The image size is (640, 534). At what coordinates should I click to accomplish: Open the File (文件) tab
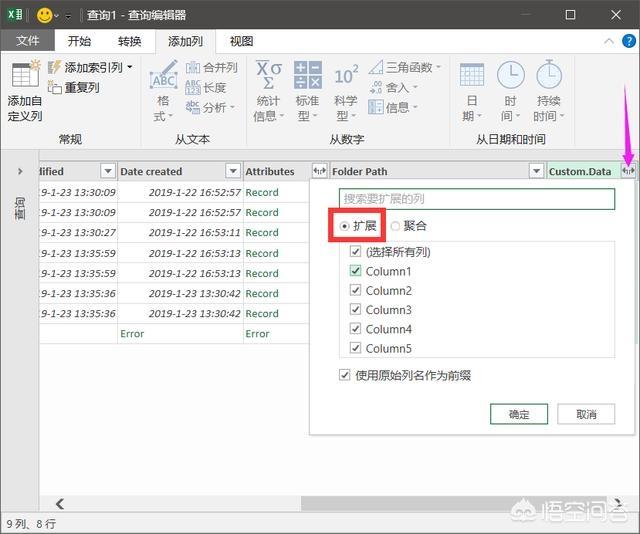click(27, 41)
